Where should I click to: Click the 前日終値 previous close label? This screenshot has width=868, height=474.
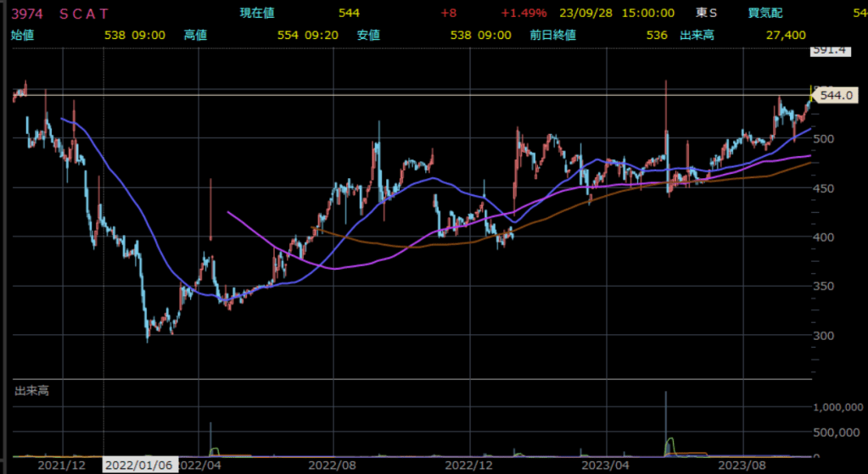552,35
